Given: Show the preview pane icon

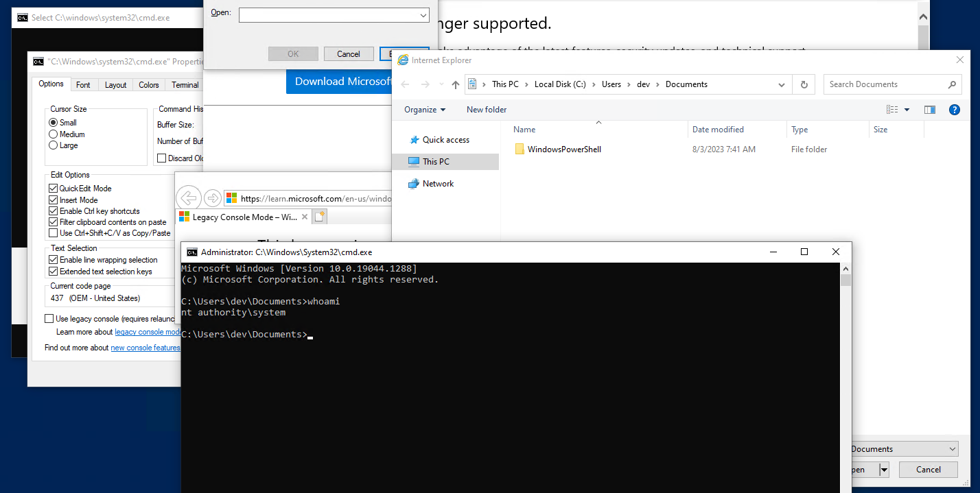Looking at the screenshot, I should click(x=930, y=110).
